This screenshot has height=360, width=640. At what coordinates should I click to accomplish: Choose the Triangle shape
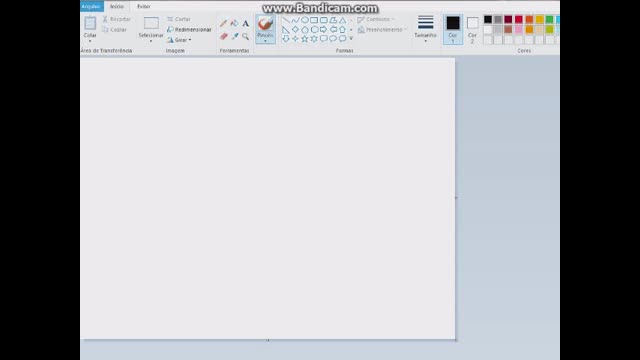point(342,20)
